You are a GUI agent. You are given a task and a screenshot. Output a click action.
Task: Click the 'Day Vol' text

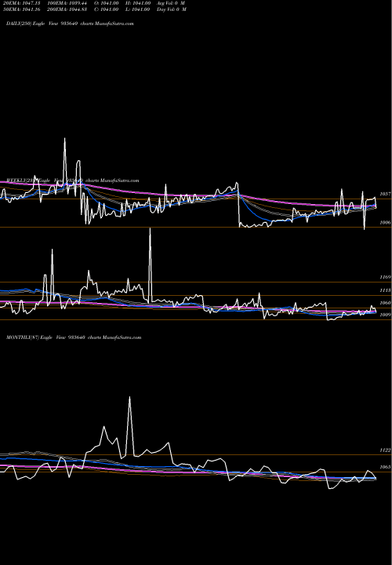pyautogui.click(x=172, y=9)
